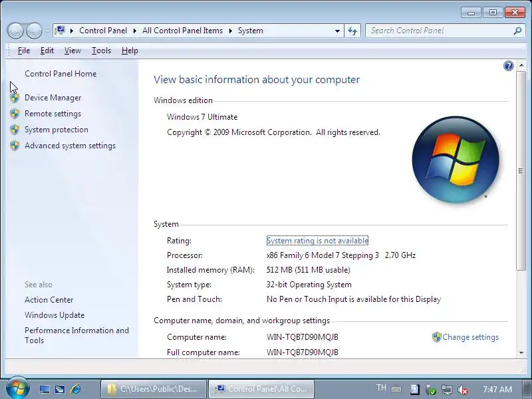532x399 pixels.
Task: Switch to C:\Users\Public\Des... taskbar window
Action: pos(154,389)
